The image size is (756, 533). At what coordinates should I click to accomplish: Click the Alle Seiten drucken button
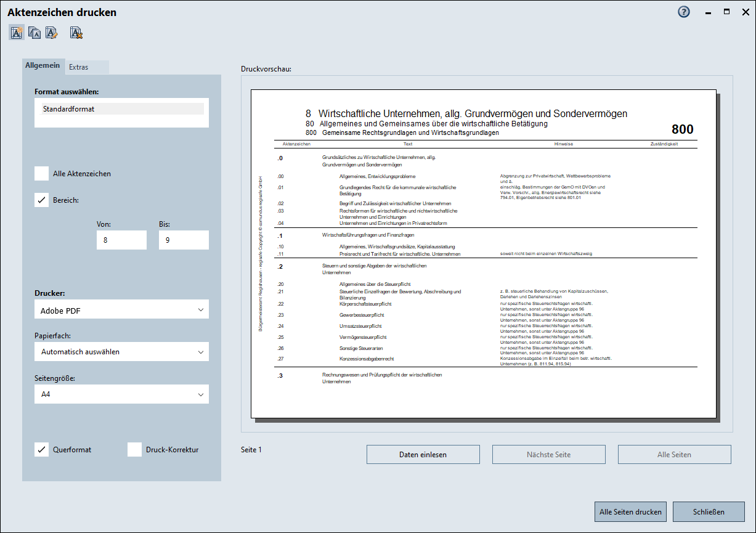[x=630, y=511]
